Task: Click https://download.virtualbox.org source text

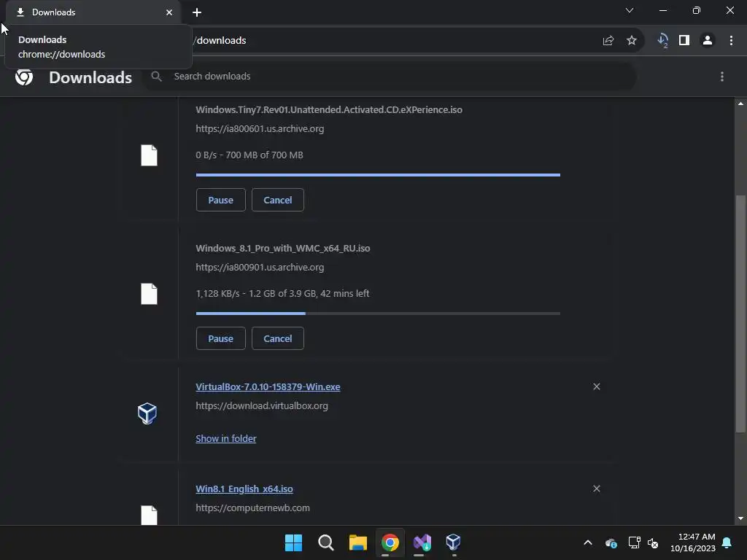Action: point(262,406)
